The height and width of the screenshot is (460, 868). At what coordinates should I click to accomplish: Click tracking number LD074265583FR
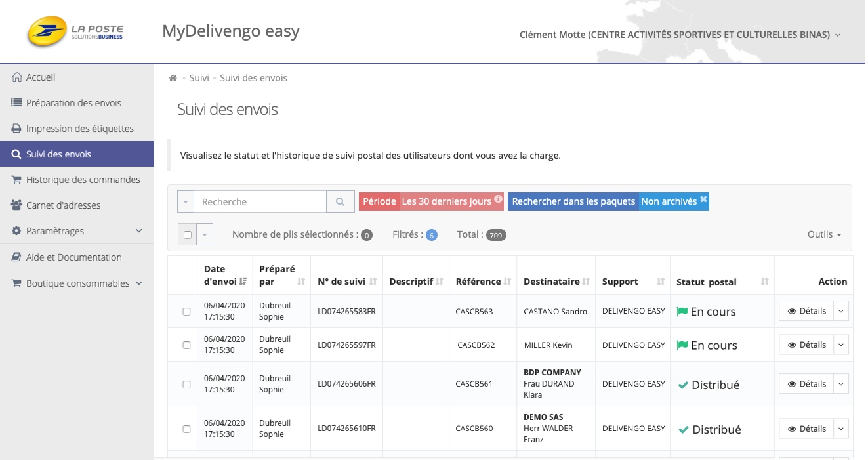[346, 312]
